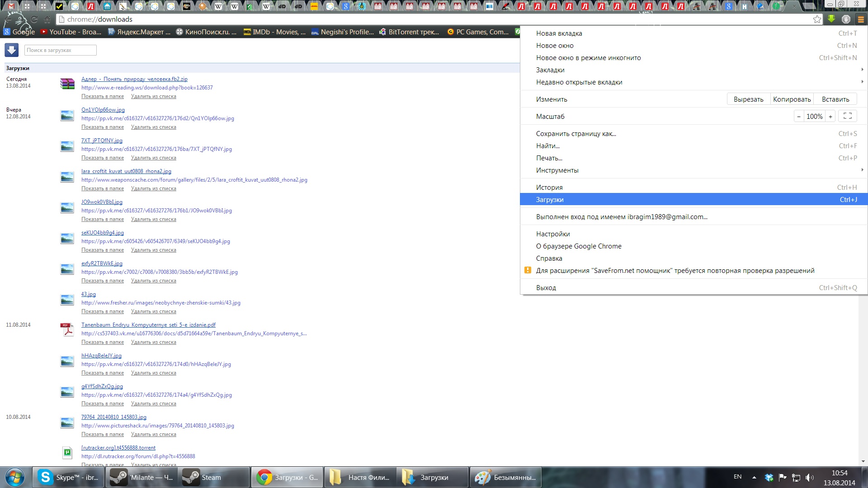Screen dimensions: 868x488
Task: Click the Вырезать button
Action: 748,99
